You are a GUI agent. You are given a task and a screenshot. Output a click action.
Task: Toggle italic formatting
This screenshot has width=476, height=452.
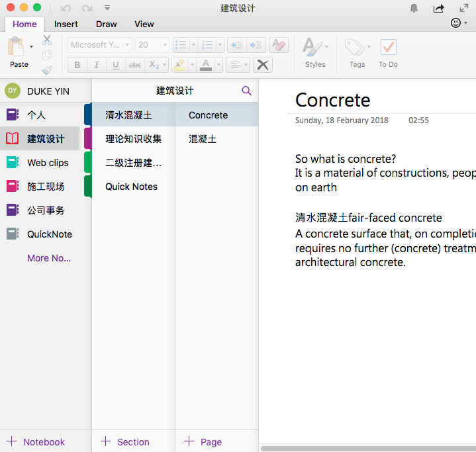click(x=97, y=65)
